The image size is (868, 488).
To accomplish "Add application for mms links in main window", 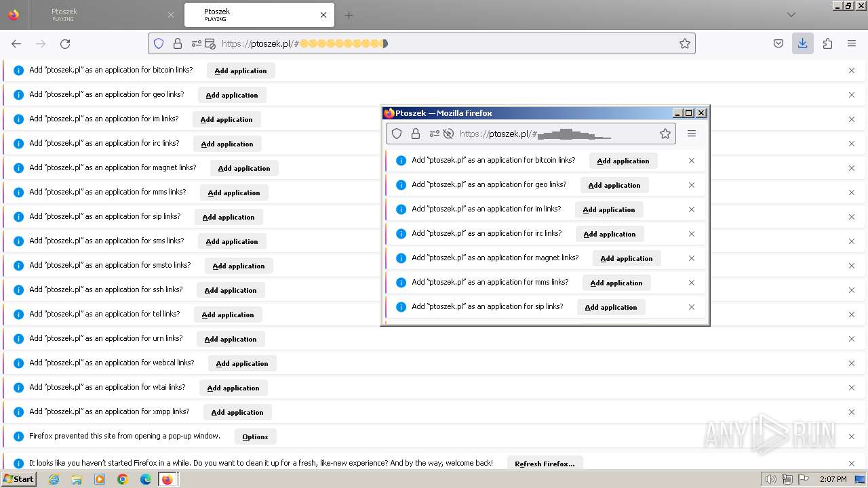I will pyautogui.click(x=234, y=192).
